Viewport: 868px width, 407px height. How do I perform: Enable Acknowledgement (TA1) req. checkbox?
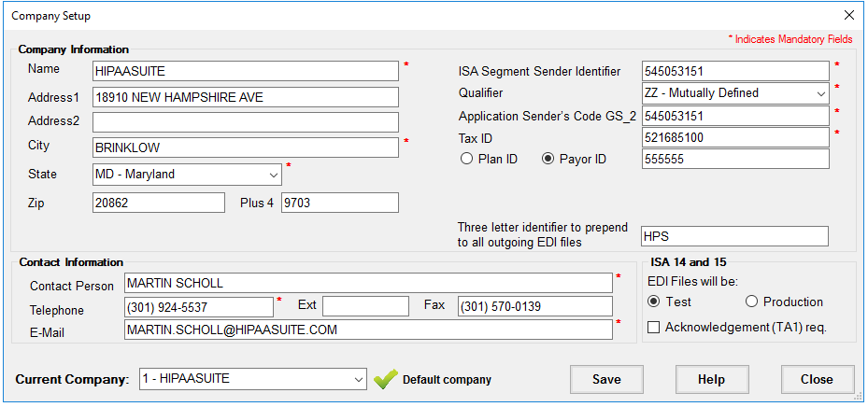tap(654, 328)
